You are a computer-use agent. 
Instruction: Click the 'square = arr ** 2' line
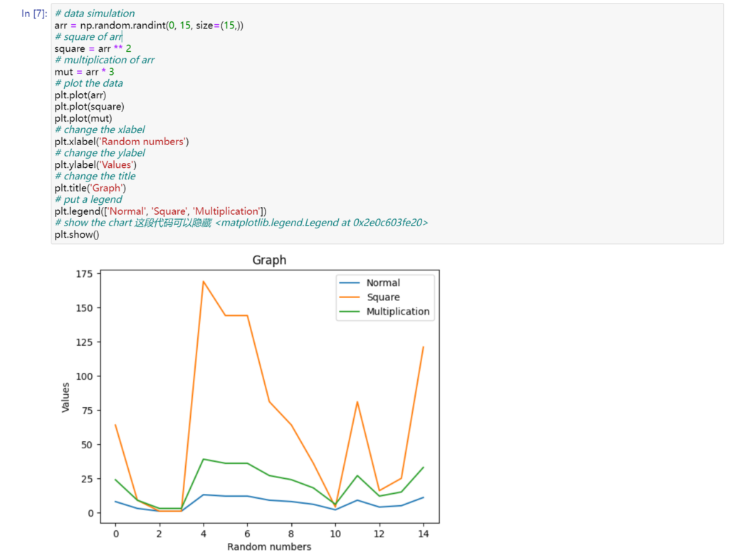[x=93, y=48]
